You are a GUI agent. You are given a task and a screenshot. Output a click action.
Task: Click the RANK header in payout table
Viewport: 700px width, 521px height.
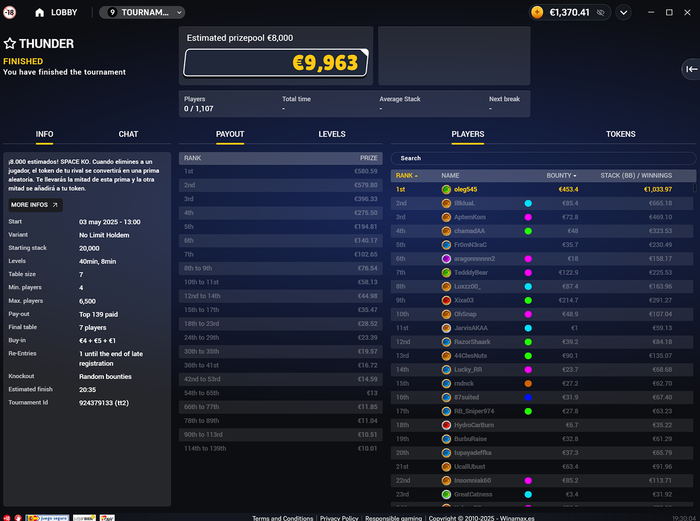[x=192, y=158]
